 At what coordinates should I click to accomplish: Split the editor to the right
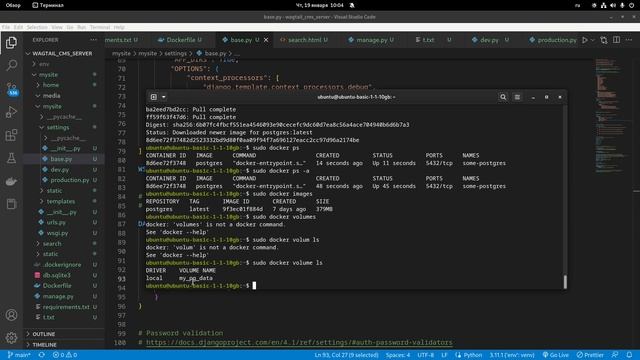pos(616,40)
